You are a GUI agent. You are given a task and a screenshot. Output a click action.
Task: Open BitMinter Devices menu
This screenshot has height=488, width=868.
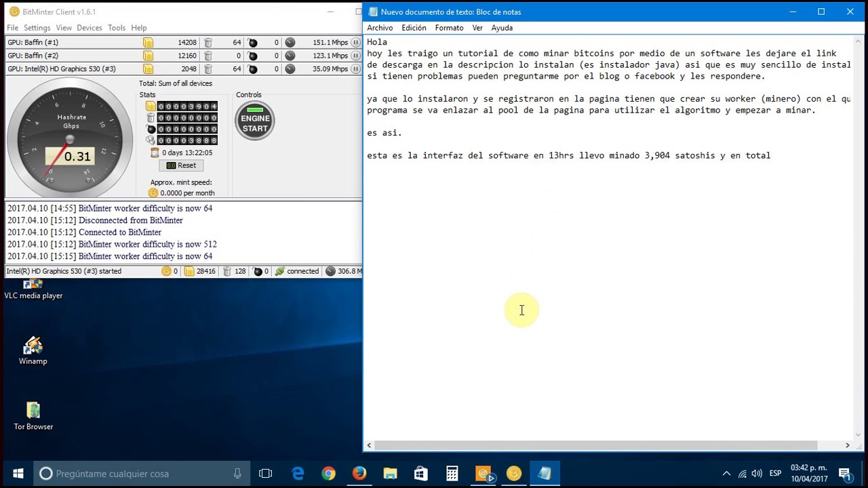tap(90, 28)
